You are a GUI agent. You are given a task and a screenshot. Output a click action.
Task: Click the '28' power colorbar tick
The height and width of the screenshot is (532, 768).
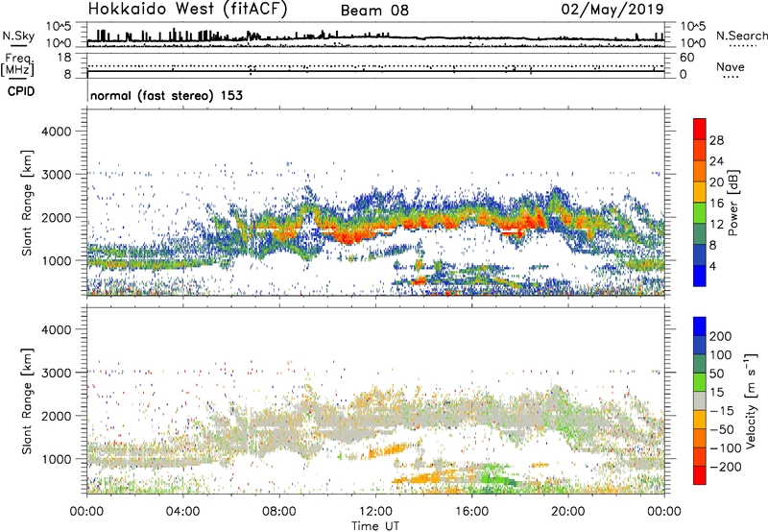716,140
